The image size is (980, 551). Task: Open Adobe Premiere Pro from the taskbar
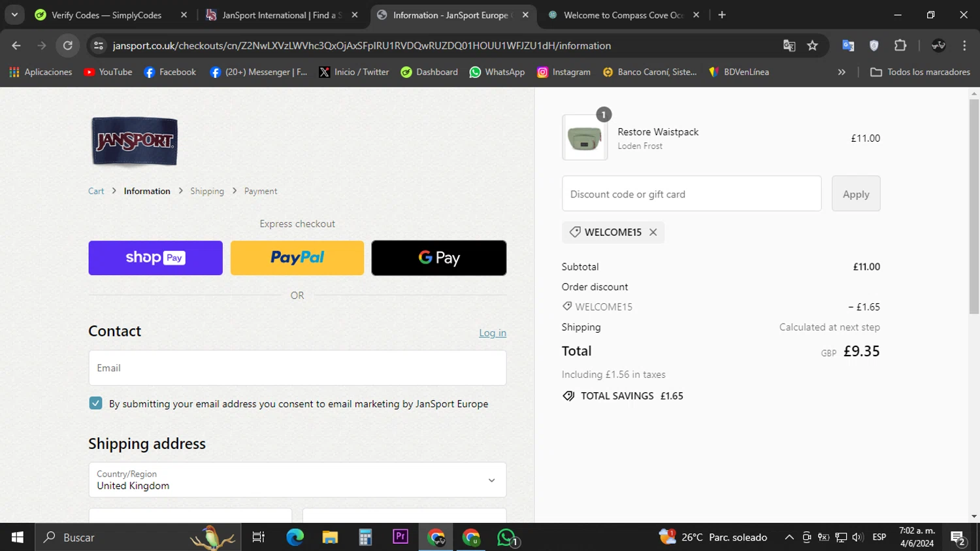pyautogui.click(x=400, y=537)
